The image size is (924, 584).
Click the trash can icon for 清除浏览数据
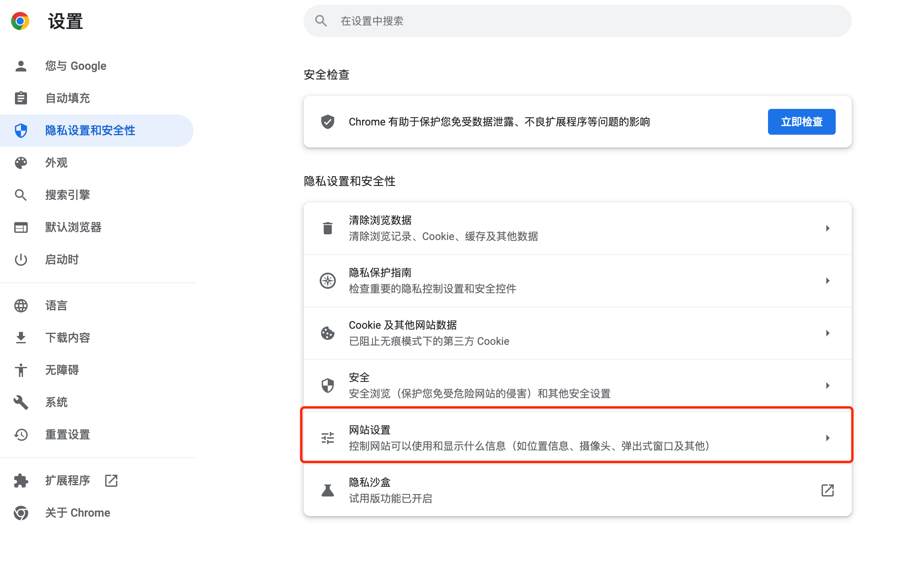coord(328,228)
